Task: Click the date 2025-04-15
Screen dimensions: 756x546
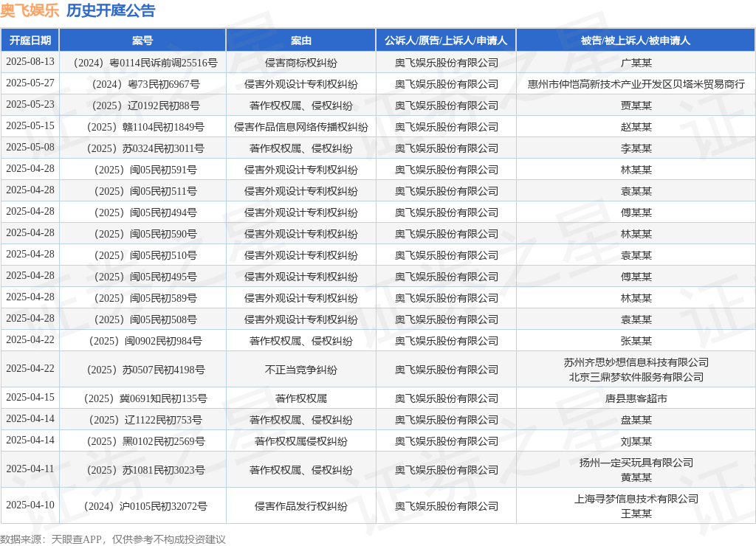Action: point(30,397)
